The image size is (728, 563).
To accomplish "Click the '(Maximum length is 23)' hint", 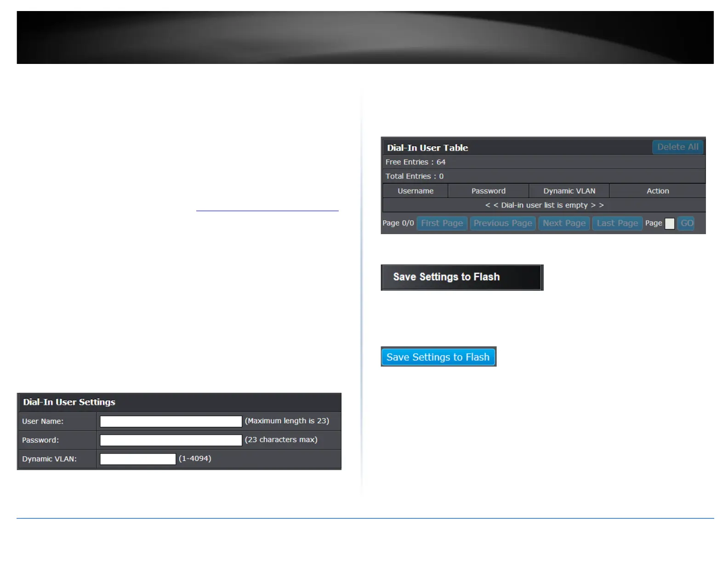I will coord(287,421).
